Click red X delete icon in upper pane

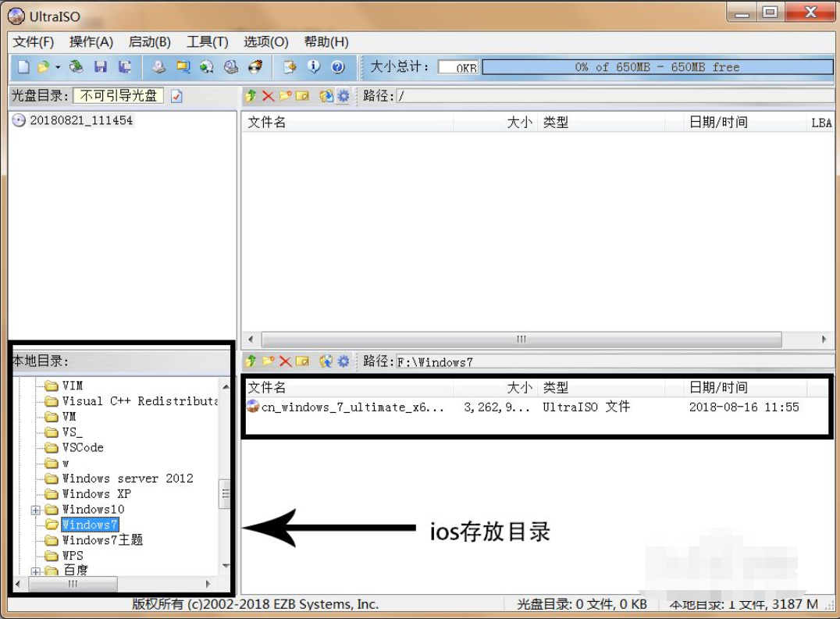[268, 96]
